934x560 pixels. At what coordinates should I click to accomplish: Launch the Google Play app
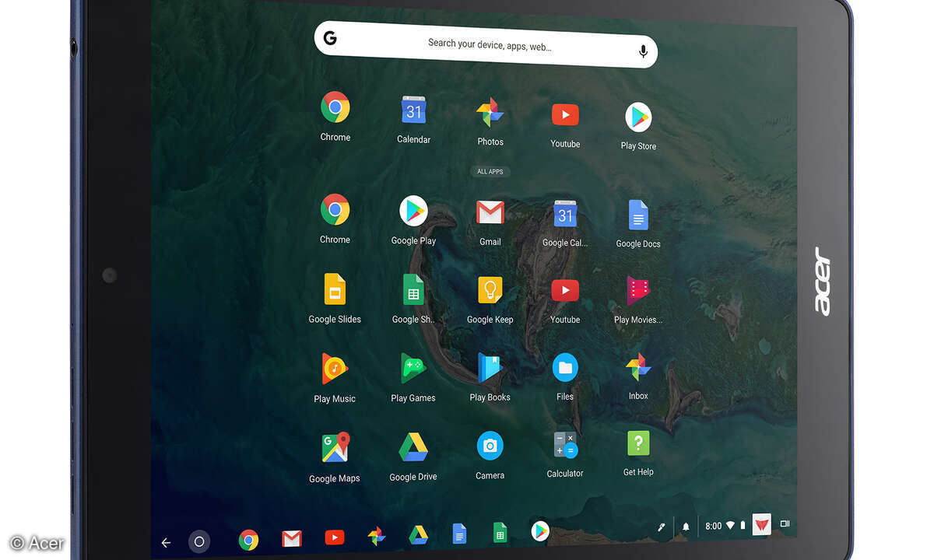point(413,211)
